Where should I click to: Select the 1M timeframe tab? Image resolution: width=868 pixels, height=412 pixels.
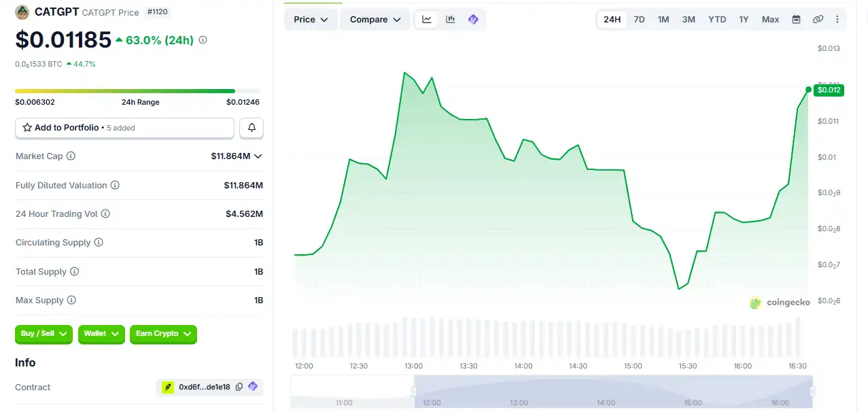click(663, 20)
